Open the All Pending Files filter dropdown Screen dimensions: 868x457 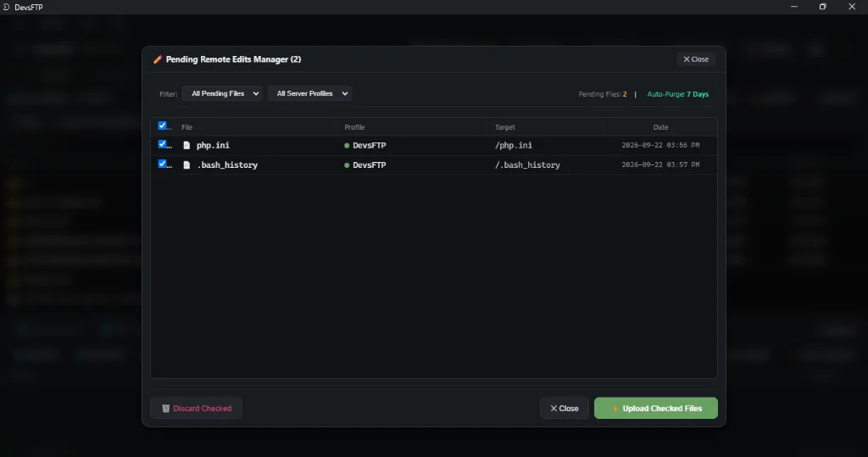point(223,93)
